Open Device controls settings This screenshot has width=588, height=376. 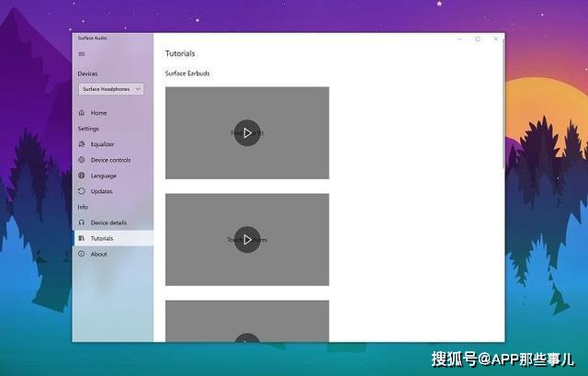(x=113, y=160)
